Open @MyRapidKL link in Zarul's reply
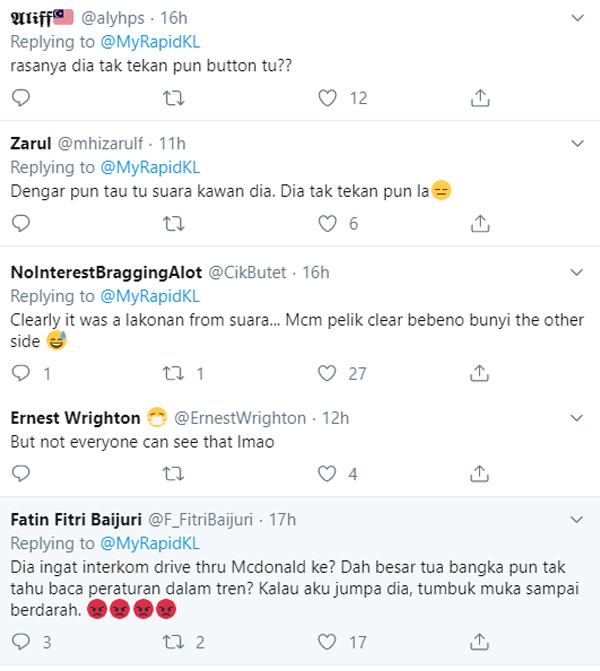Screen dimensions: 600x671 click(x=150, y=166)
